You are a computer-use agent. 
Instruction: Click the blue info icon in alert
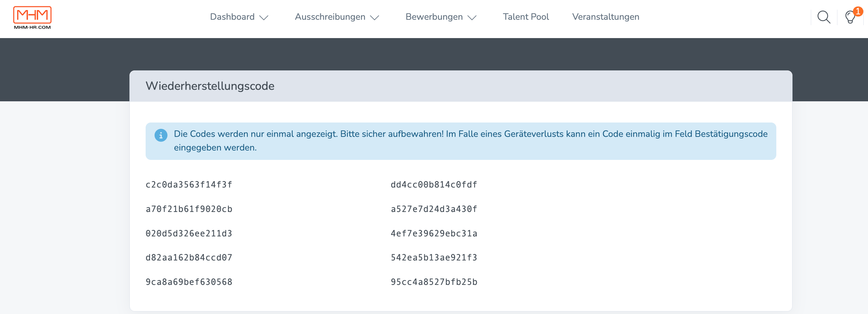(161, 135)
